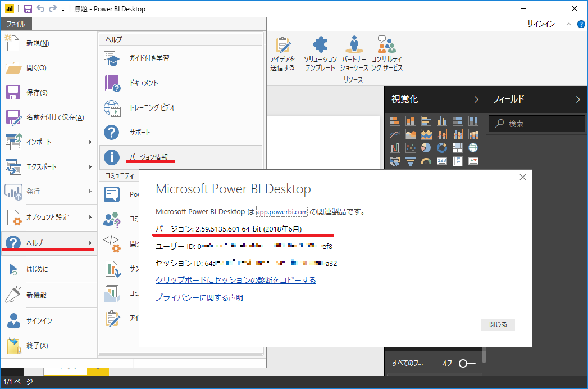Open トレーニング ビデオ in the help list
Viewport: 588px width, 389px height.
(181, 108)
